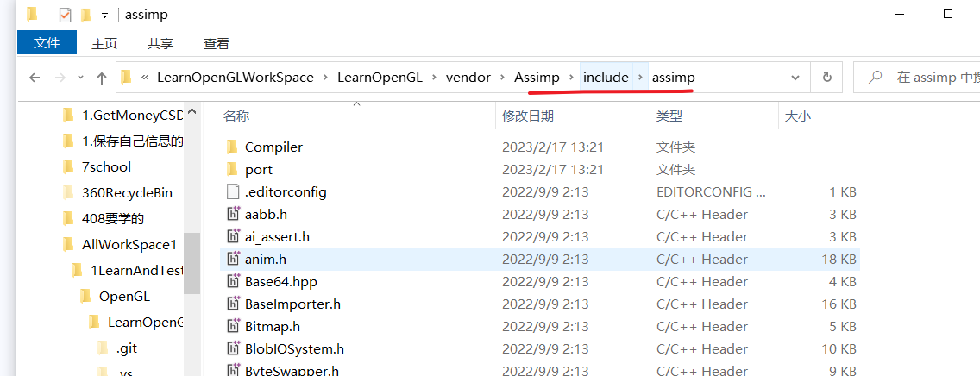Select the aabb.h header file icon

pos(233,214)
